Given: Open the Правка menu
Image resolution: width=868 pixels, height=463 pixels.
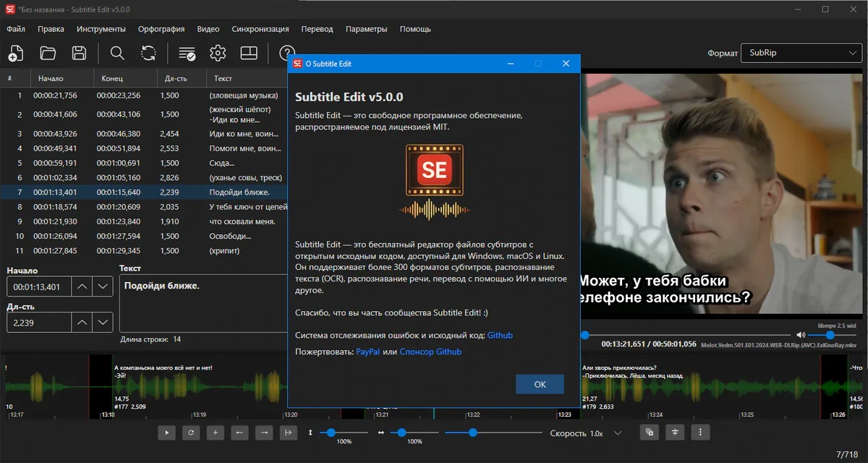Looking at the screenshot, I should tap(51, 29).
